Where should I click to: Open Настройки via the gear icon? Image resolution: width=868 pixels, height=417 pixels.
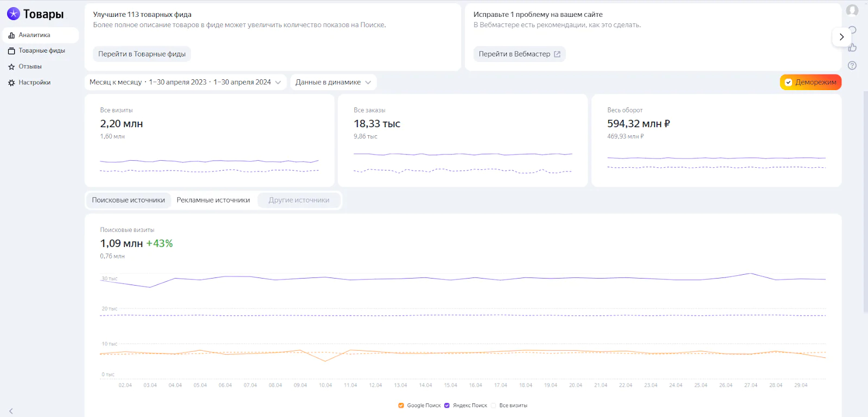click(x=11, y=83)
